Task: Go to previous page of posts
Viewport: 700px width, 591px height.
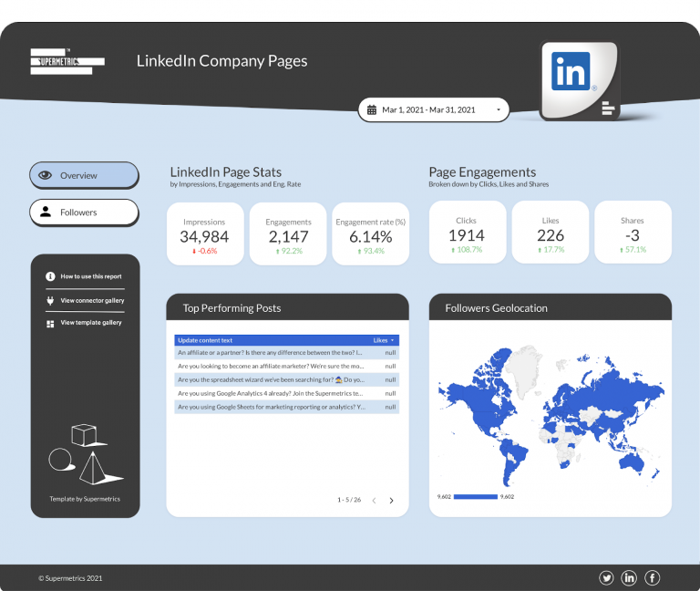Action: click(x=374, y=501)
